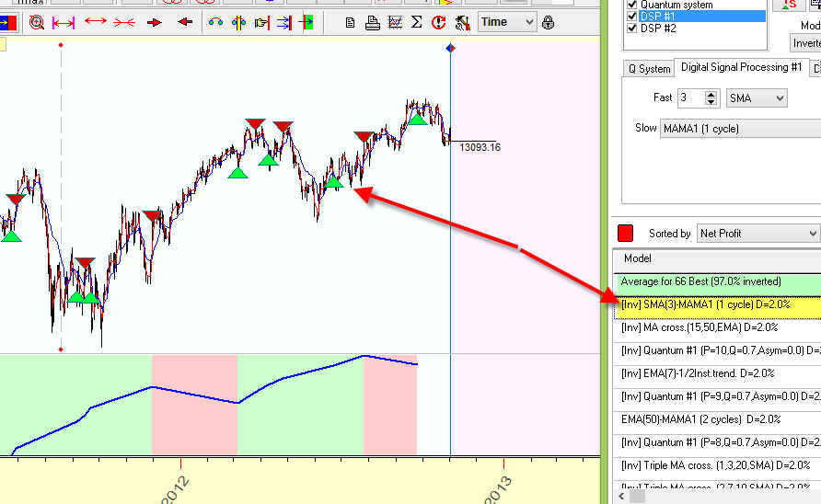Viewport: 821px width, 504px height.
Task: Select the Digital Signal Processing #1 tab
Action: 741,67
